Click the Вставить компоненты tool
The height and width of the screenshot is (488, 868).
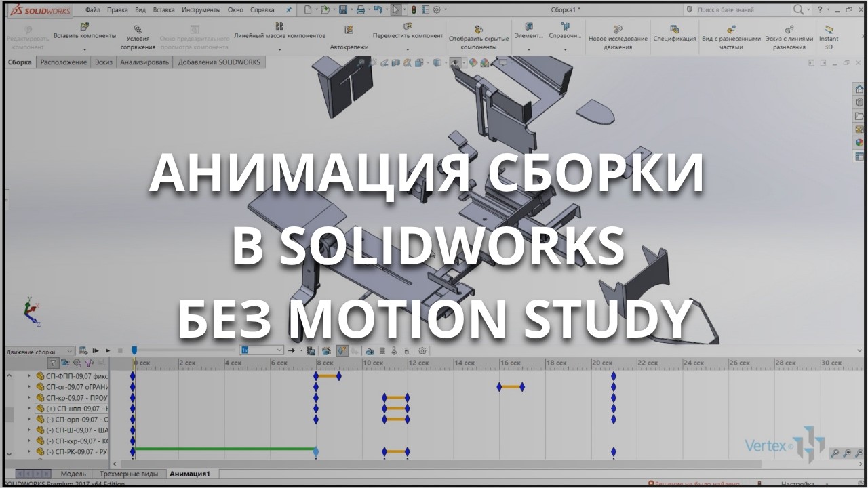pyautogui.click(x=85, y=31)
